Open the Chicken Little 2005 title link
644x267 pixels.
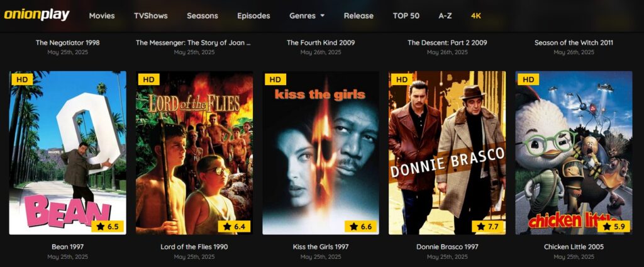[574, 247]
